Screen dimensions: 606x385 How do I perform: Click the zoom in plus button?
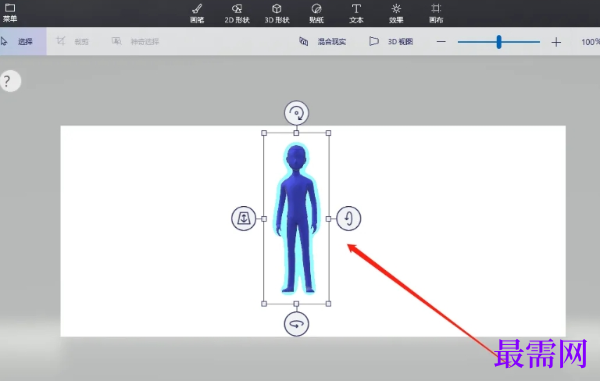tap(557, 42)
